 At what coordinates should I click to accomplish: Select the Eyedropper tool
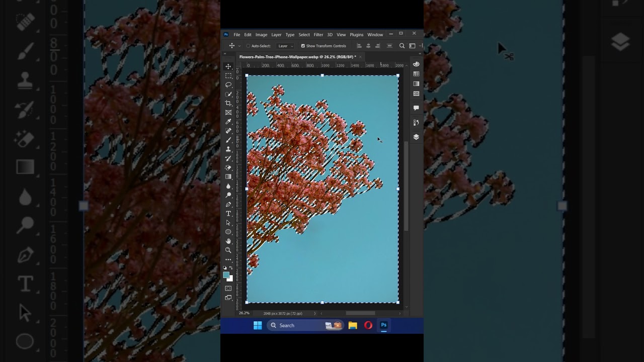pyautogui.click(x=228, y=121)
